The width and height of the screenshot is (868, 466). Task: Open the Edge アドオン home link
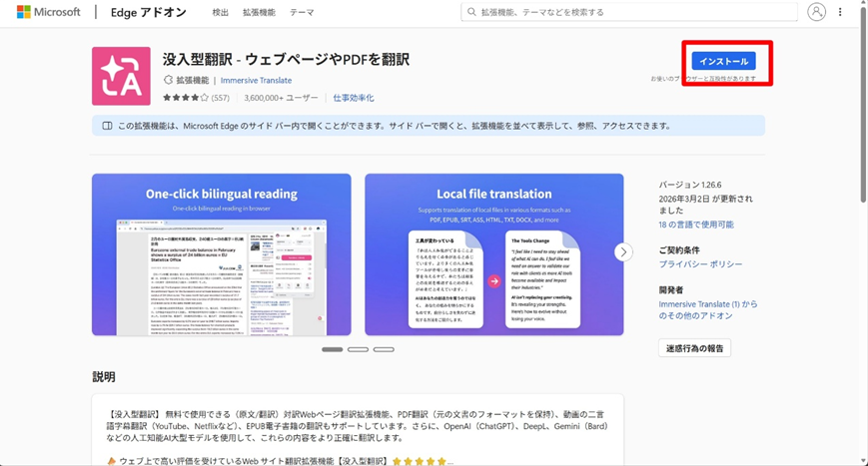(x=149, y=12)
